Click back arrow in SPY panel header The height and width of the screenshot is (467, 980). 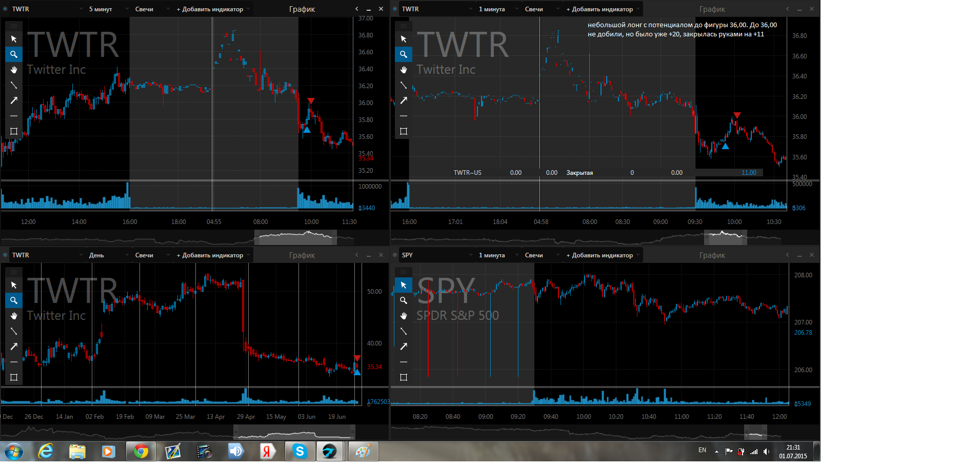click(788, 255)
